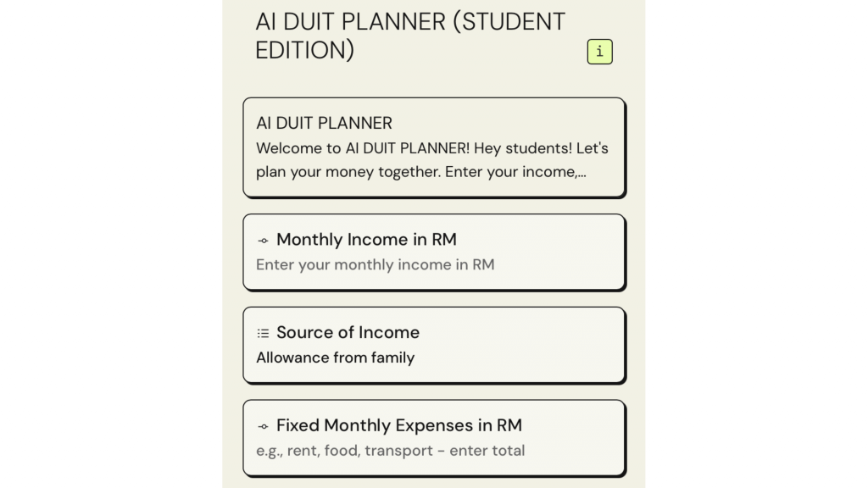The height and width of the screenshot is (488, 868).
Task: Click the green info icon
Action: click(599, 52)
